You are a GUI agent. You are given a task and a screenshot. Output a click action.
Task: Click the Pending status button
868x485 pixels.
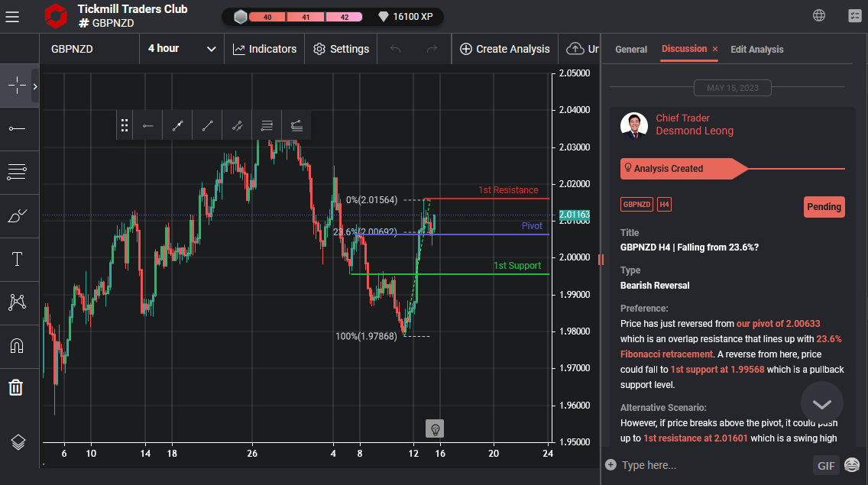coord(824,206)
